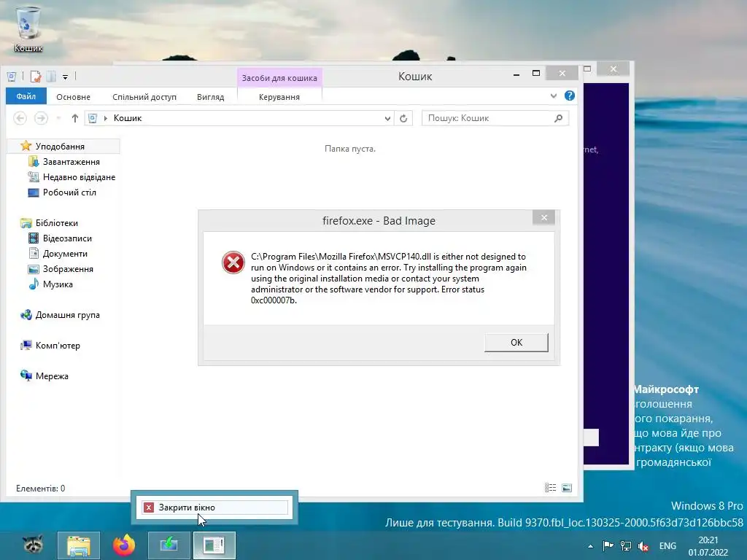This screenshot has width=747, height=560.
Task: Open the Файл ribbon tab
Action: (x=26, y=96)
